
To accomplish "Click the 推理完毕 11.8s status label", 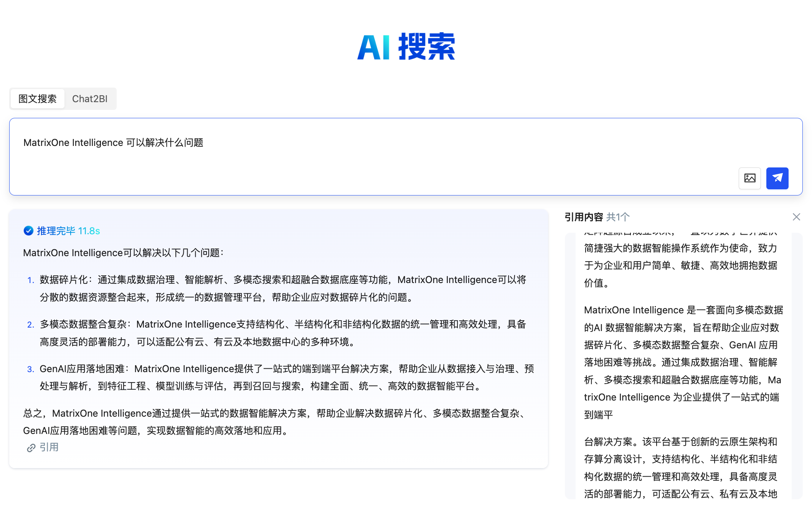I will [x=68, y=231].
